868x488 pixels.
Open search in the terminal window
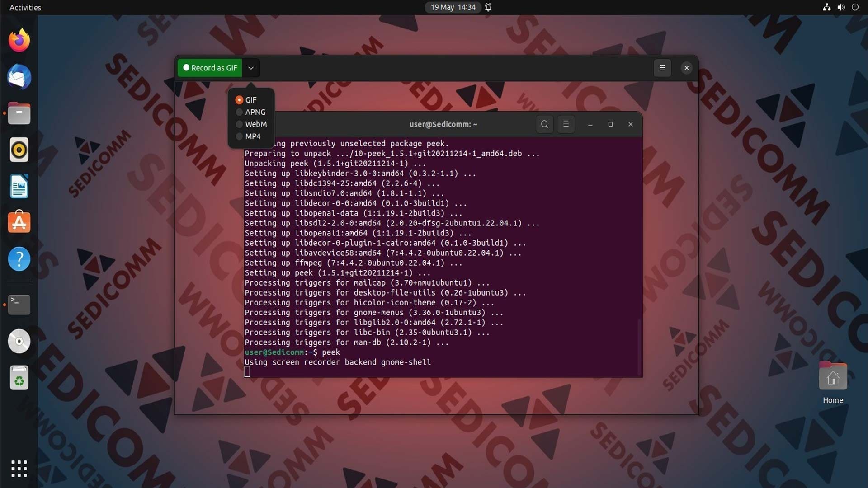pyautogui.click(x=545, y=124)
